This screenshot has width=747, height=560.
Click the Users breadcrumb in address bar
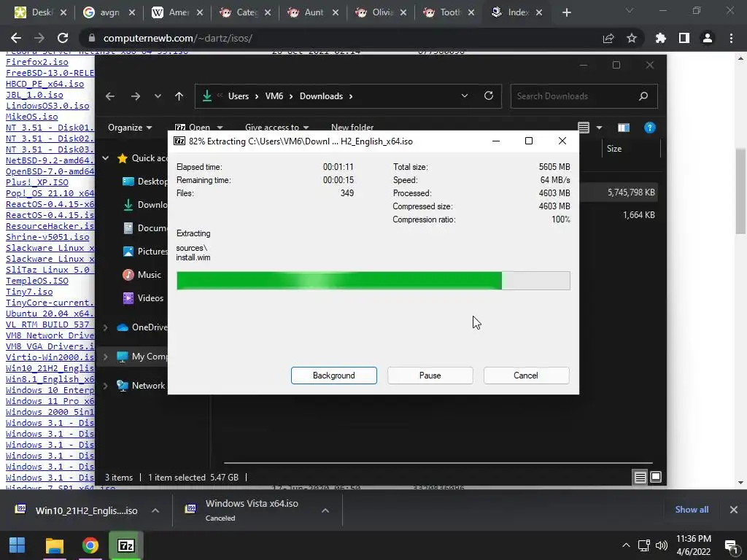pyautogui.click(x=239, y=96)
